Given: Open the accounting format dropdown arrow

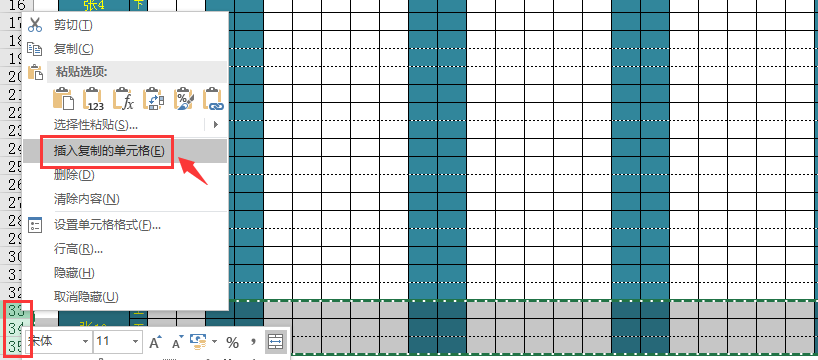Looking at the screenshot, I should point(214,342).
